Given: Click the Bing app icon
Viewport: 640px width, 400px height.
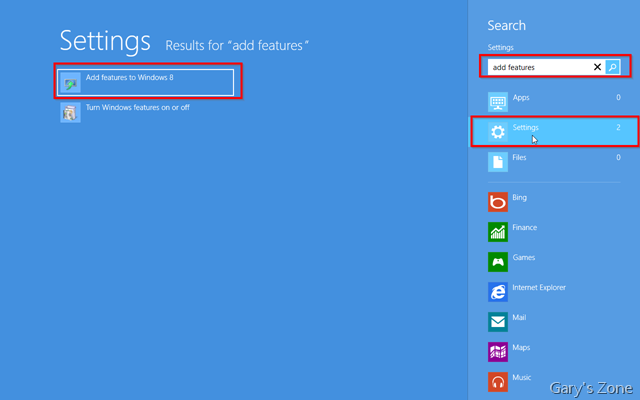Looking at the screenshot, I should tap(498, 202).
